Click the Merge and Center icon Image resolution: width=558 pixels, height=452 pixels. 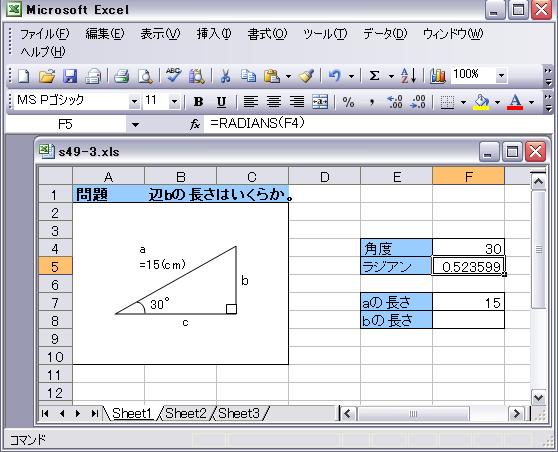(x=320, y=102)
